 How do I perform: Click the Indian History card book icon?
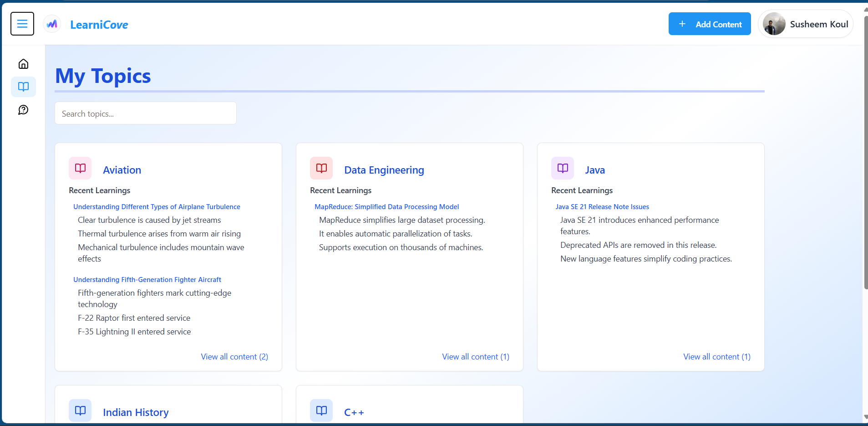[80, 411]
